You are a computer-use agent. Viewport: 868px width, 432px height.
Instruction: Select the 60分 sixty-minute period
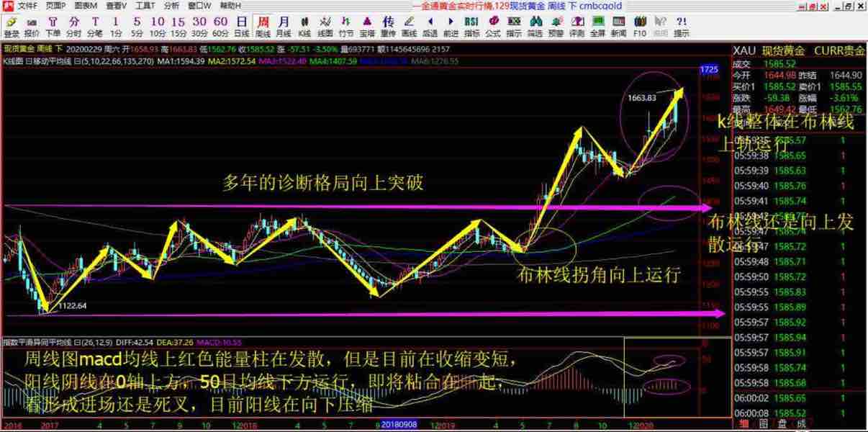coord(220,27)
